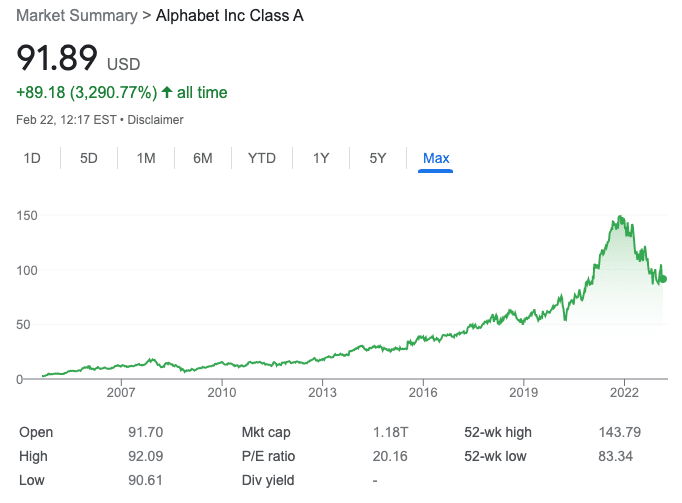Choose the 5Y time range

(x=377, y=158)
